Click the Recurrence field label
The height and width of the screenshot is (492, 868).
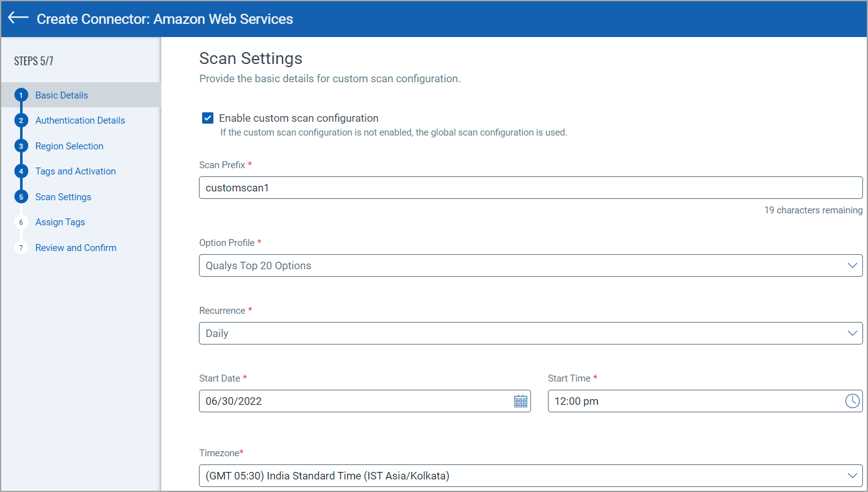226,311
